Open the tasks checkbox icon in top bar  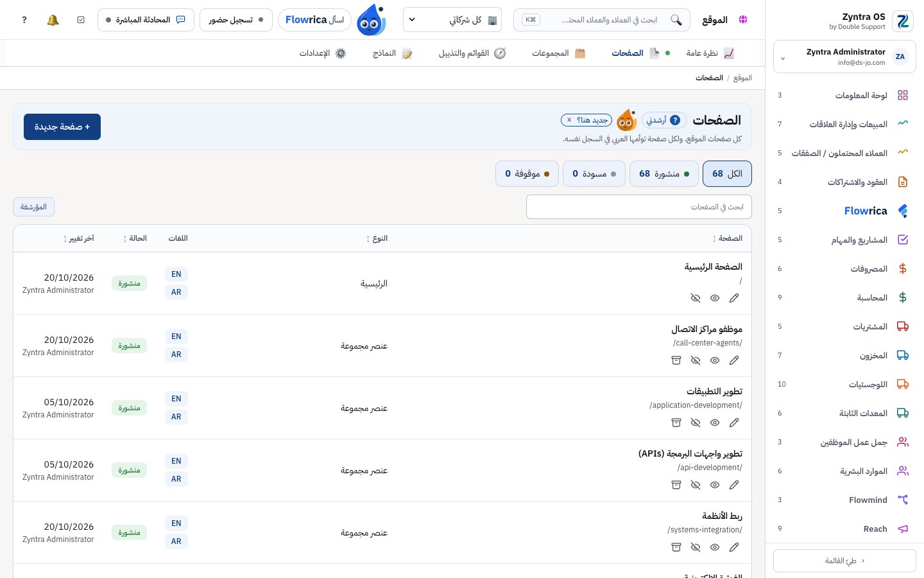click(81, 20)
